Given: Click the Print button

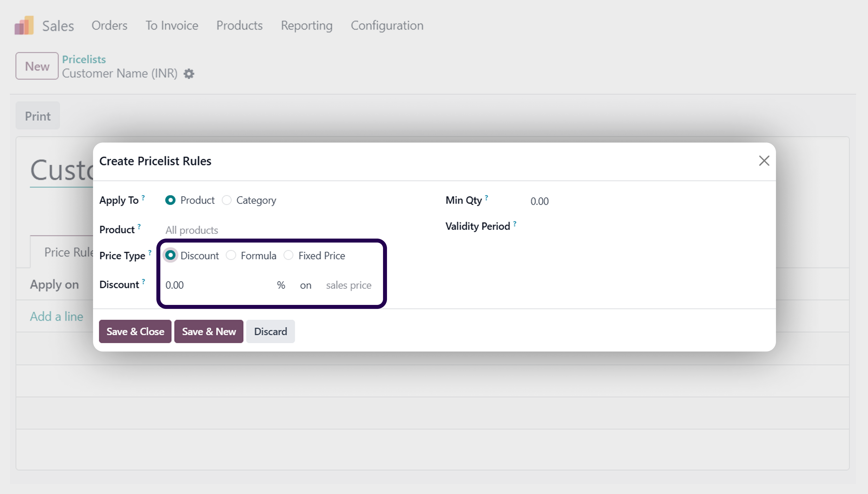Looking at the screenshot, I should coord(38,116).
